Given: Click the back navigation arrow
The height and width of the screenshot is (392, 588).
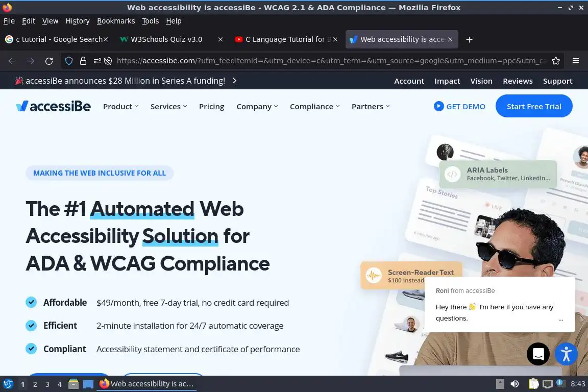Looking at the screenshot, I should tap(12, 61).
